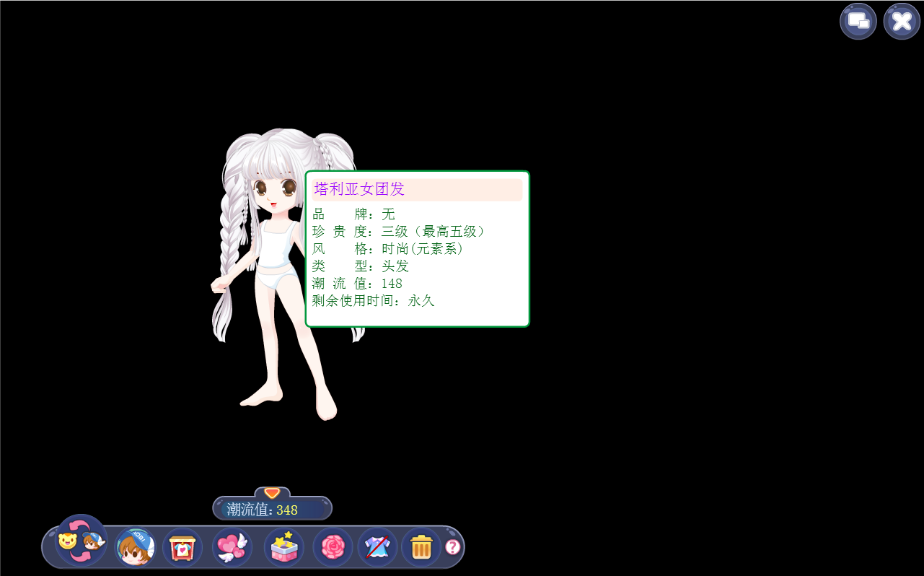924x576 pixels.
Task: Close the dressing room with the X button
Action: coord(902,21)
